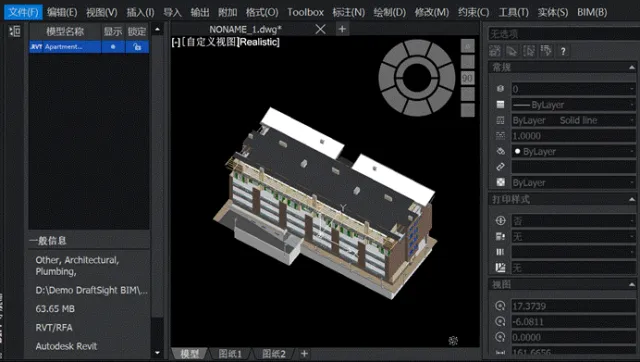This screenshot has width=640, height=362.
Task: Open the ByLayer Solid line linetype dropdown
Action: pyautogui.click(x=573, y=120)
